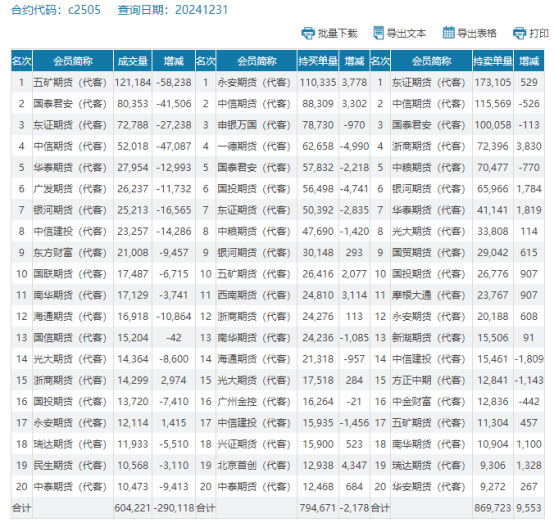Click short position value 173,105
Screen dimensions: 554x528
coord(493,83)
